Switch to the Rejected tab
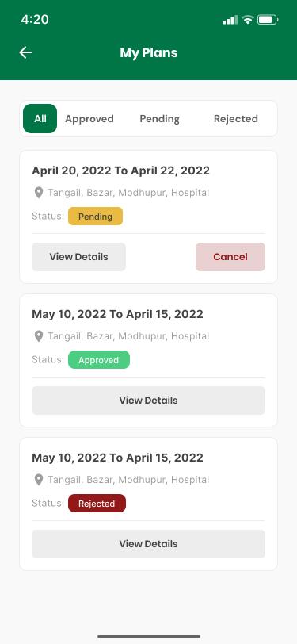This screenshot has width=297, height=644. pyautogui.click(x=236, y=119)
